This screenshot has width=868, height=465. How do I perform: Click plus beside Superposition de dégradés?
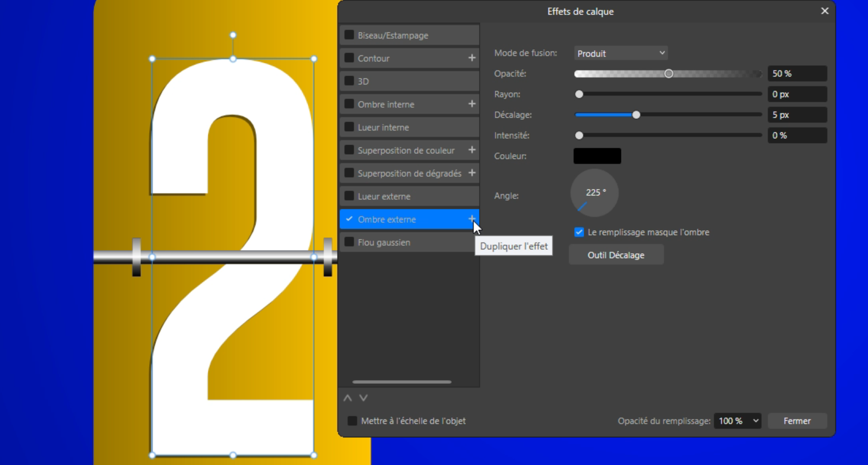(471, 173)
